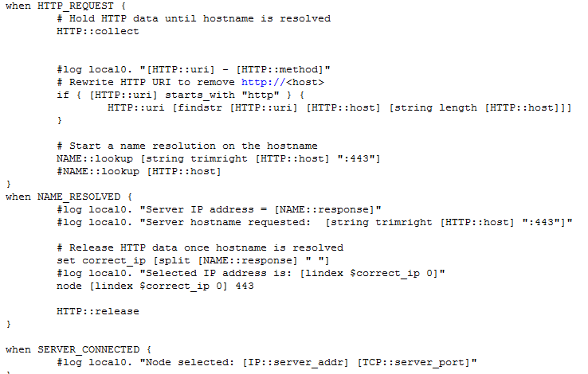Click the active NAME::lookup trimright line

click(218, 159)
